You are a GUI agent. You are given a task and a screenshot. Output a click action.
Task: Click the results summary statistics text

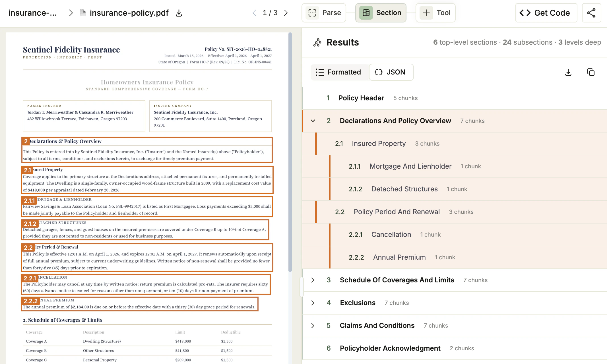coord(517,42)
